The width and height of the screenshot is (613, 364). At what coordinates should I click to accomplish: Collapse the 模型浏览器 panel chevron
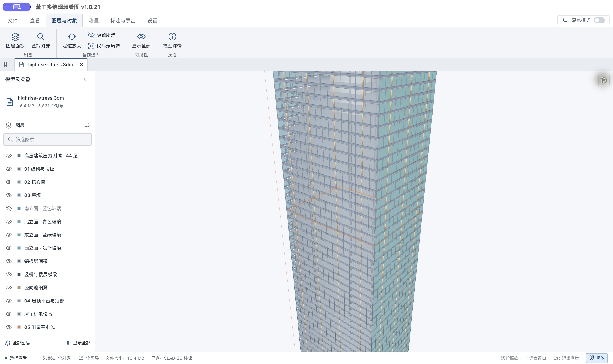(x=84, y=79)
